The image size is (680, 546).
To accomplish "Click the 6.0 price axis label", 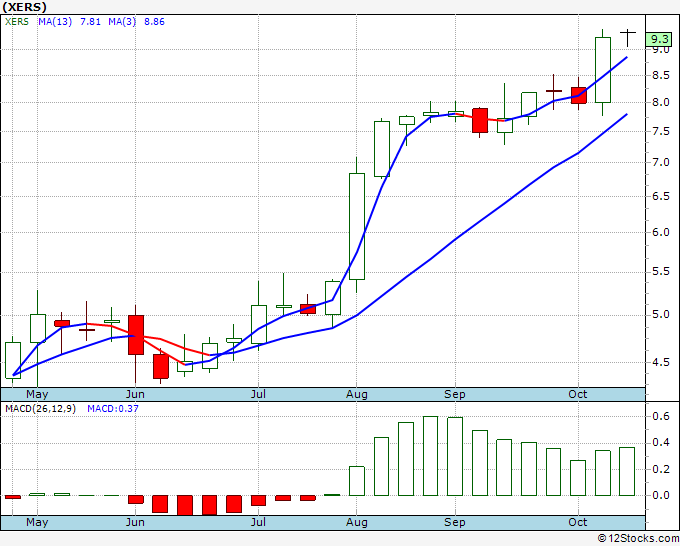I will 661,232.
